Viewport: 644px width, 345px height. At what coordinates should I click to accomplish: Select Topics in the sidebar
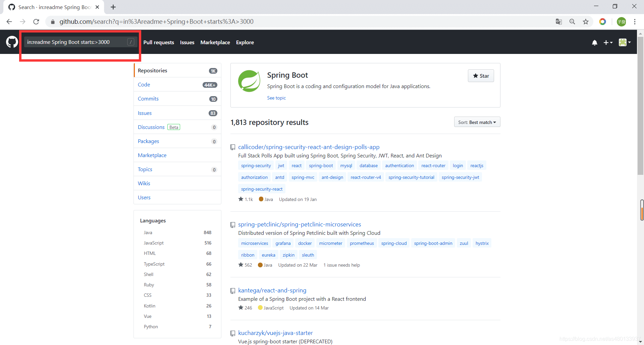177,169
